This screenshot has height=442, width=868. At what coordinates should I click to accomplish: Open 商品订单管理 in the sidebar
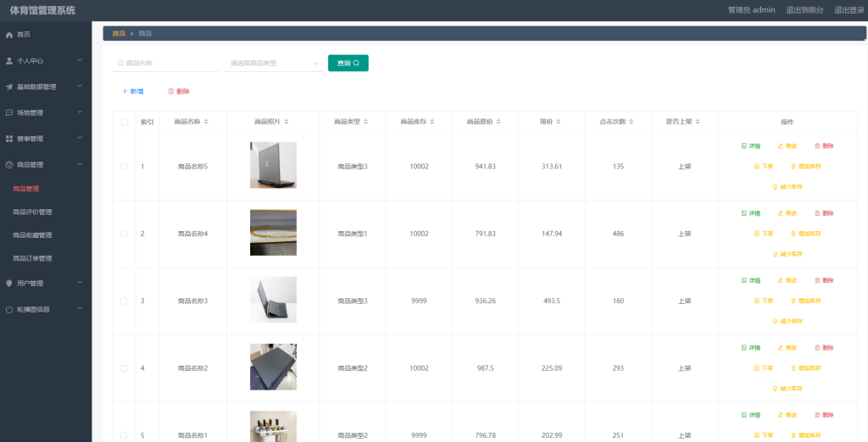33,259
